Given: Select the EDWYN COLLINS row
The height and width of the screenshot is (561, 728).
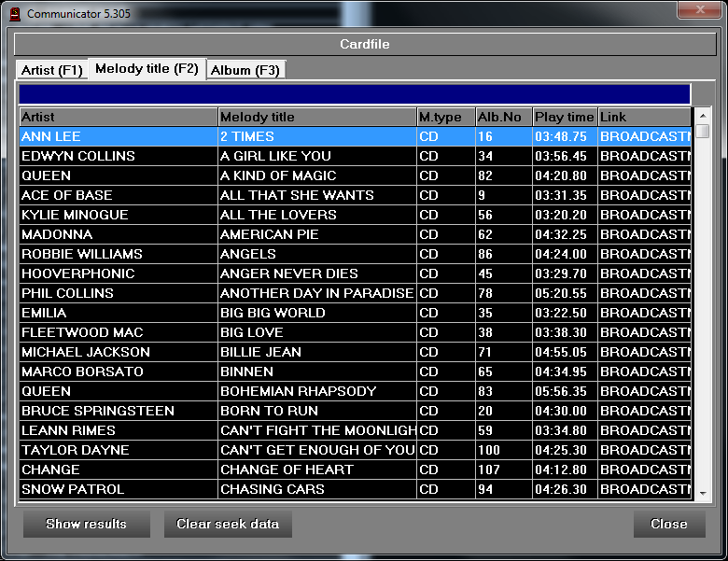Looking at the screenshot, I should (x=356, y=156).
